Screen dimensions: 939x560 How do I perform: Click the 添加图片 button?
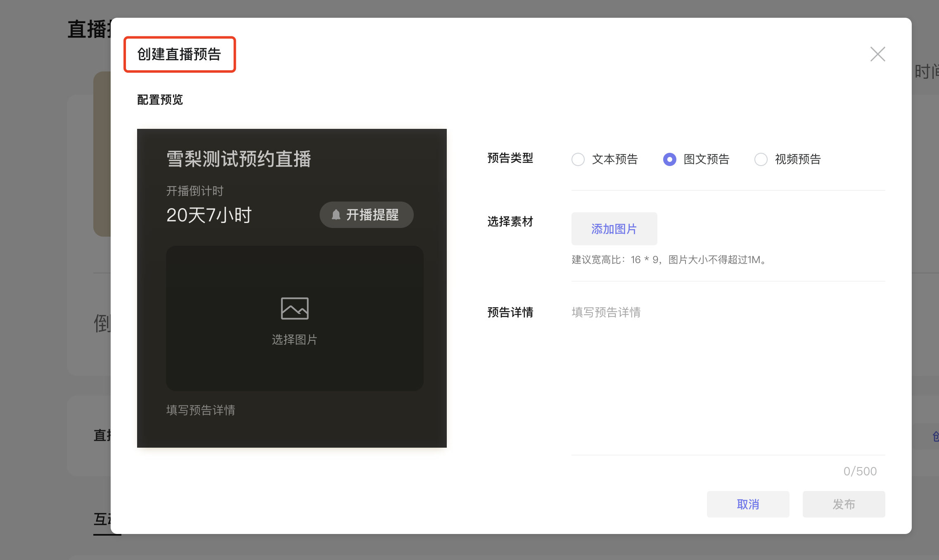tap(614, 229)
